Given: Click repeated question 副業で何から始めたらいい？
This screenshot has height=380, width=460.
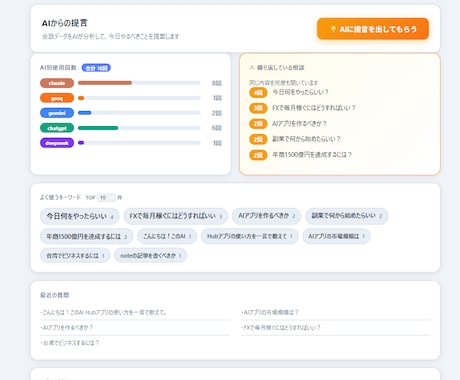Looking at the screenshot, I should click(306, 139).
